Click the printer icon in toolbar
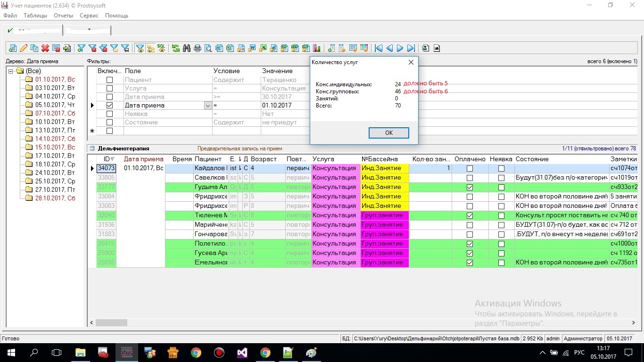 [197, 48]
